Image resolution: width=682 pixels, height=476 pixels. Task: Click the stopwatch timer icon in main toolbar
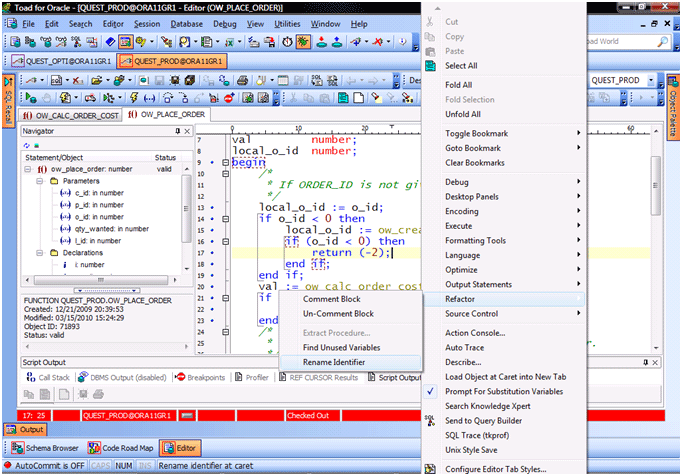(287, 42)
